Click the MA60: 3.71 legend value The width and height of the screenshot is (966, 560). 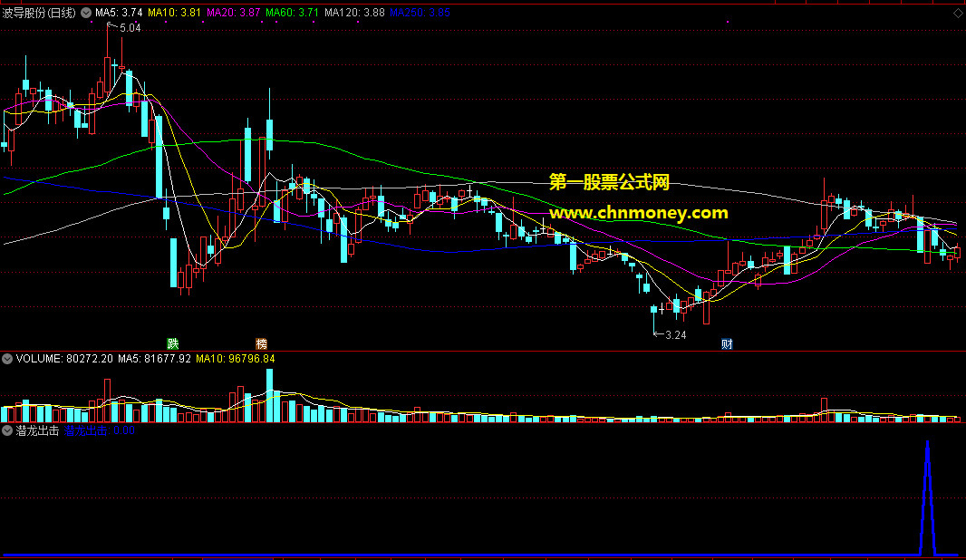(x=292, y=13)
